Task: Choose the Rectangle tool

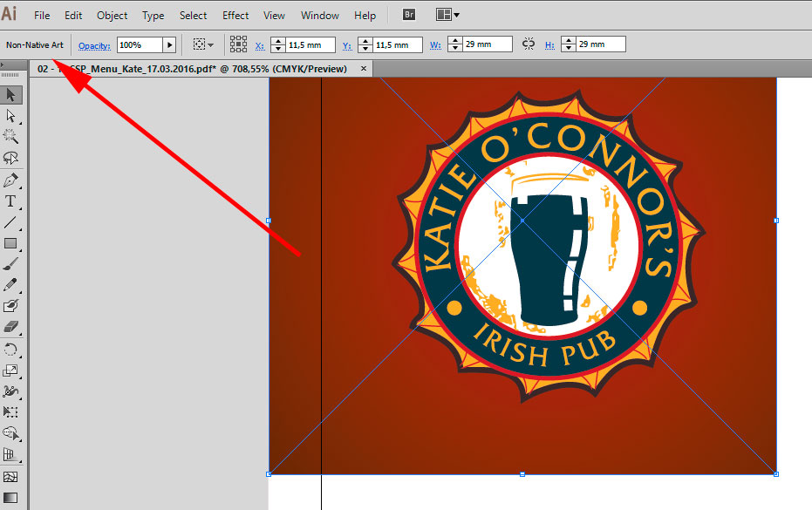Action: point(10,243)
